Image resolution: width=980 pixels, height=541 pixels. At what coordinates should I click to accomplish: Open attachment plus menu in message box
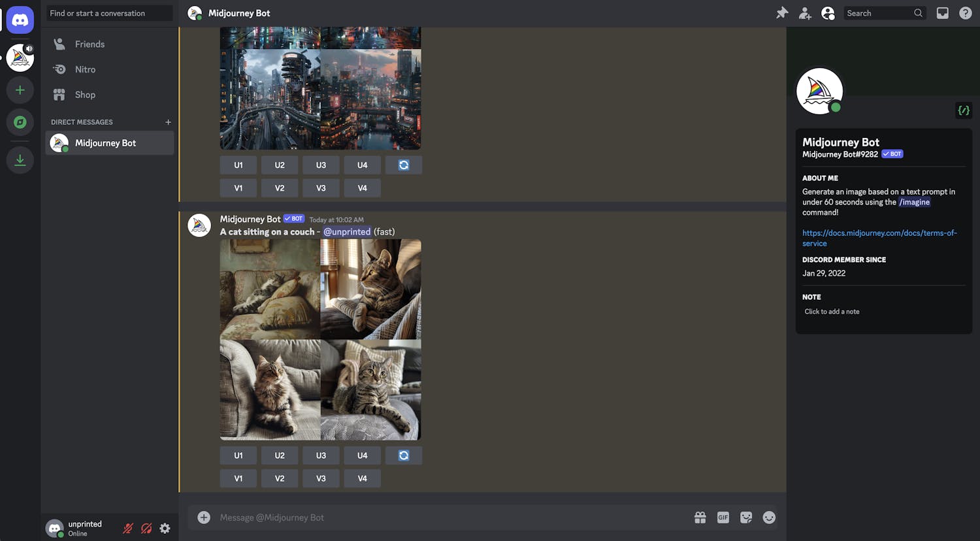tap(204, 517)
